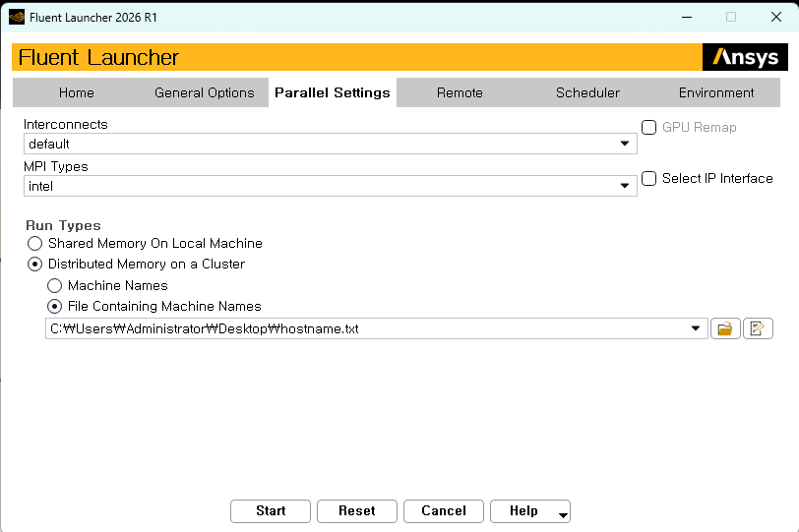This screenshot has height=532, width=799.
Task: Click the hostname.txt file path field
Action: click(x=364, y=328)
